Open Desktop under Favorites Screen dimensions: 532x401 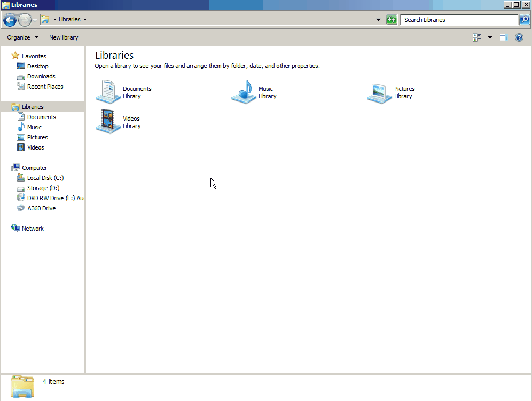click(38, 66)
